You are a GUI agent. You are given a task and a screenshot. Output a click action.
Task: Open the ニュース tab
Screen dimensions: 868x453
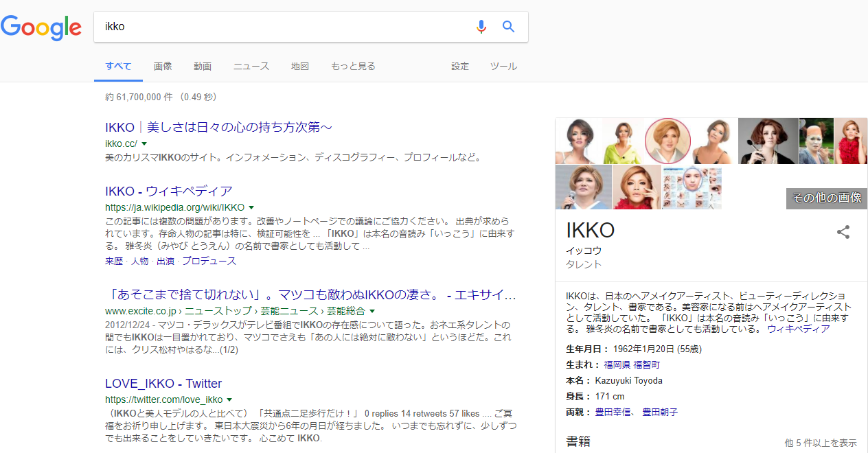coord(251,67)
